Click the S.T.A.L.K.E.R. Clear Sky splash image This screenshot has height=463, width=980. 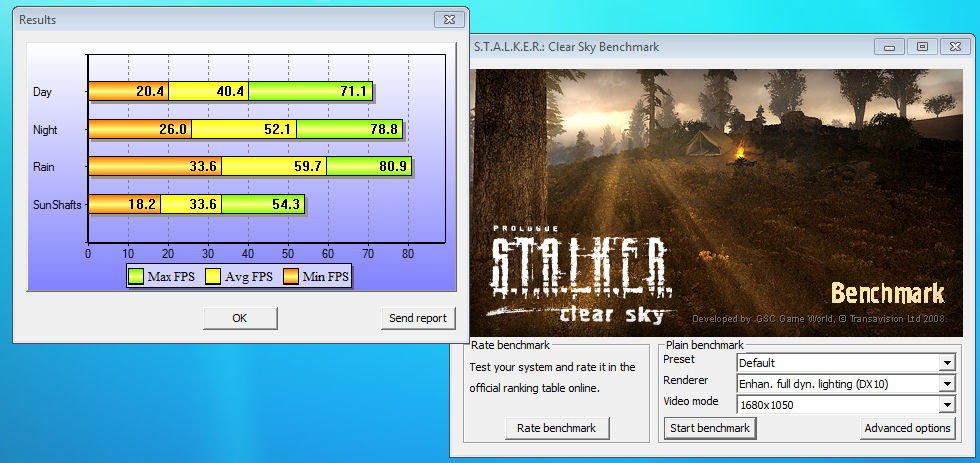click(716, 202)
